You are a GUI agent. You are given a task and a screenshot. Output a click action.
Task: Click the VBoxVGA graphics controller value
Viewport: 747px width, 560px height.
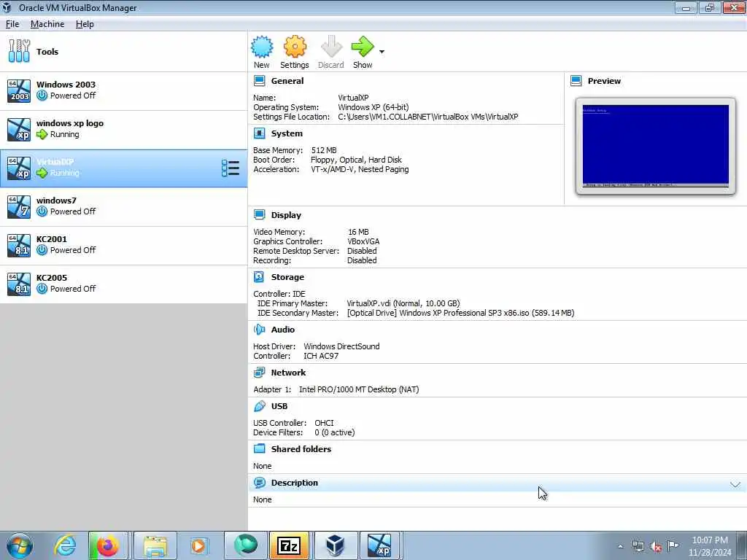pyautogui.click(x=363, y=241)
